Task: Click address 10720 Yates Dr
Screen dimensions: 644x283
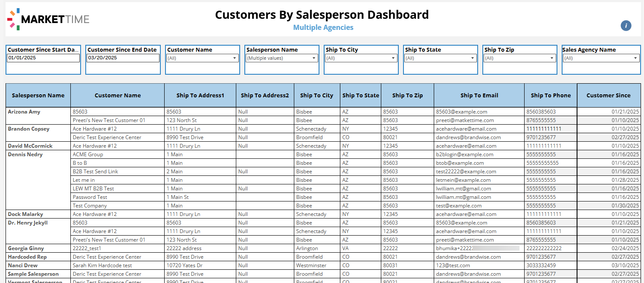Action: [x=184, y=265]
